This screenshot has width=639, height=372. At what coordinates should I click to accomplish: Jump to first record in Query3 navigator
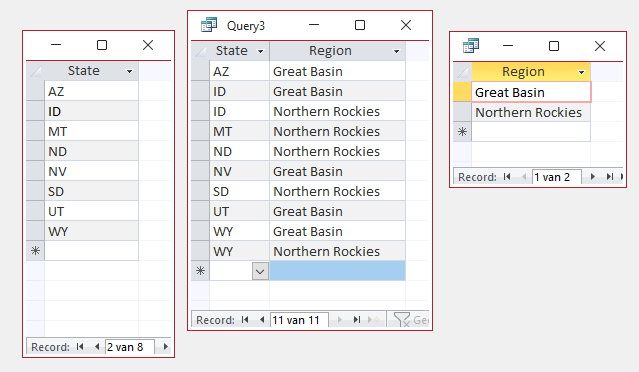245,320
